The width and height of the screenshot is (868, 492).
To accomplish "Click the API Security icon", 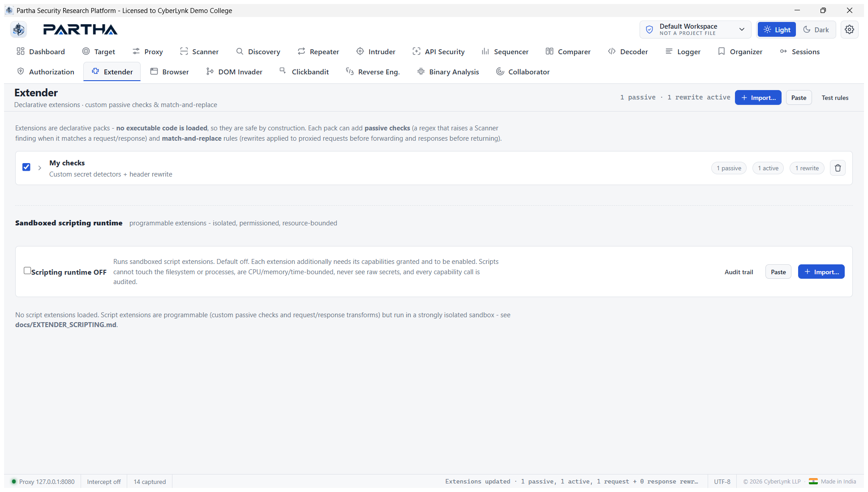I will click(417, 52).
